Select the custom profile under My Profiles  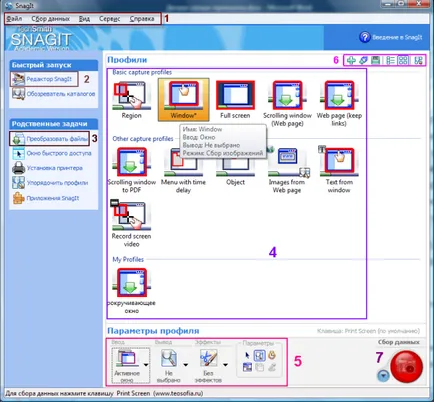click(x=131, y=291)
